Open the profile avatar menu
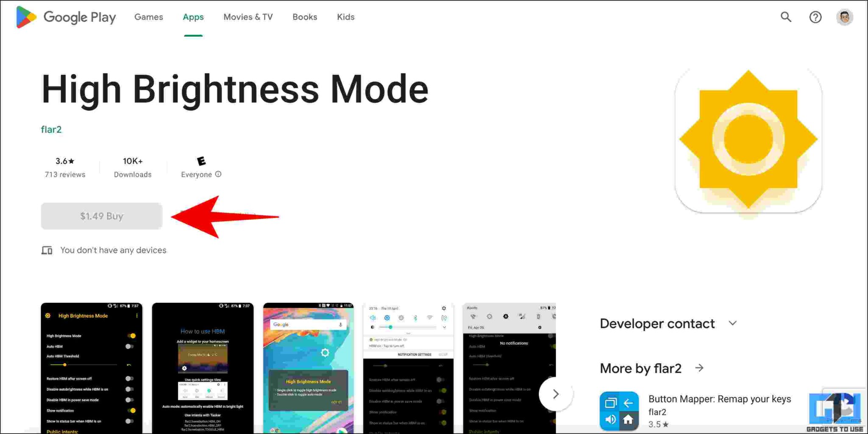The width and height of the screenshot is (868, 434). (844, 17)
